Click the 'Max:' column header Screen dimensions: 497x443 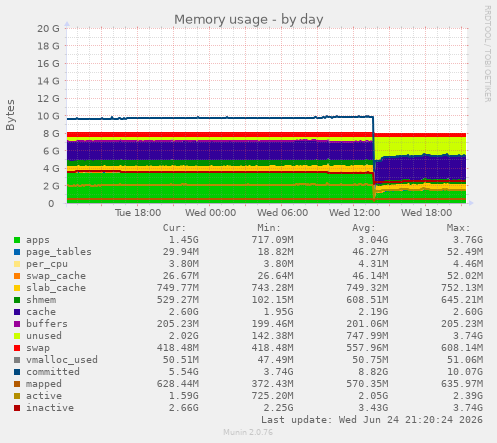tap(458, 228)
